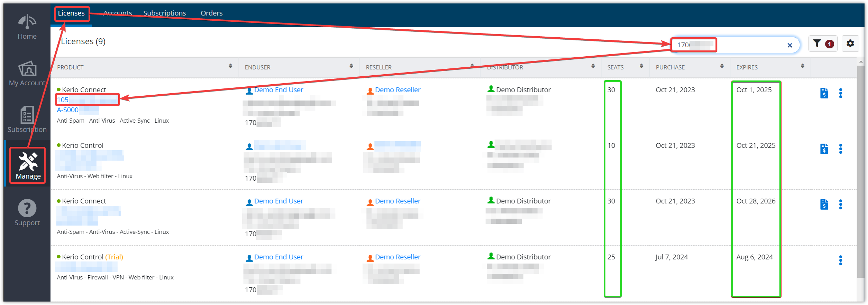Open license number link starting with 105
The image size is (868, 305).
pyautogui.click(x=88, y=100)
